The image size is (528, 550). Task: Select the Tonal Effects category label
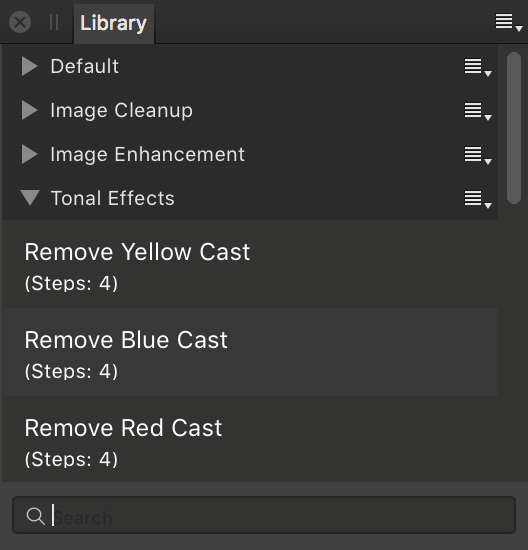[x=113, y=198]
